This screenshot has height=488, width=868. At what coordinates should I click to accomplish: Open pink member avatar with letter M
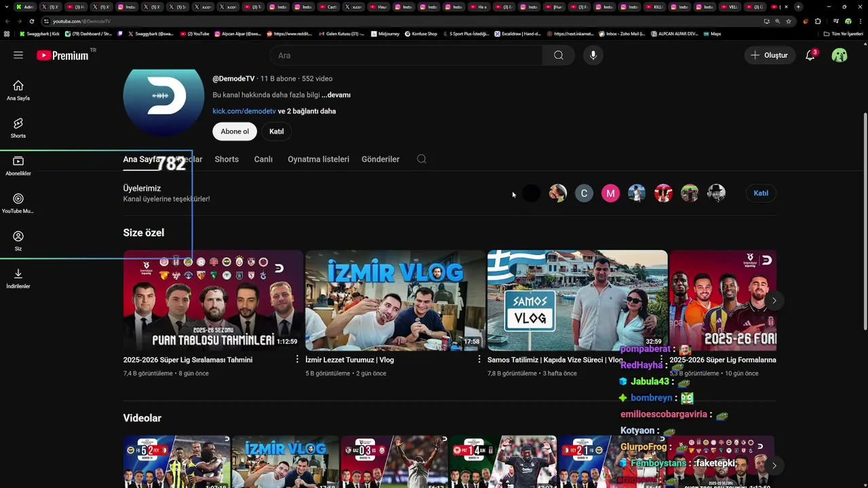click(x=610, y=193)
